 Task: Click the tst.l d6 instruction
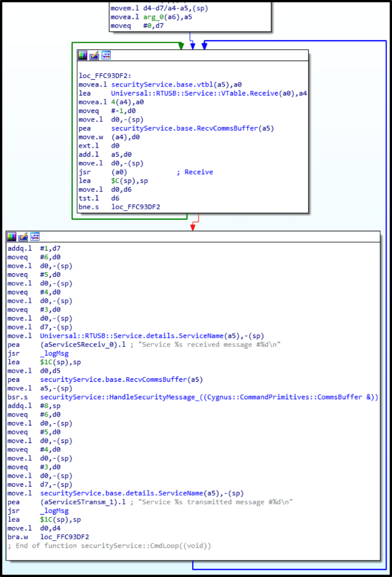[99, 199]
